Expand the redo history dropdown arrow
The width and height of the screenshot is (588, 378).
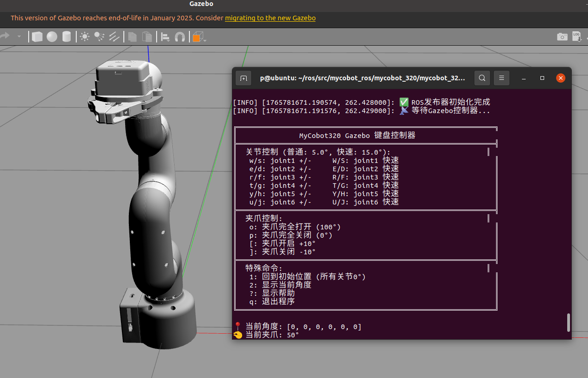click(19, 36)
